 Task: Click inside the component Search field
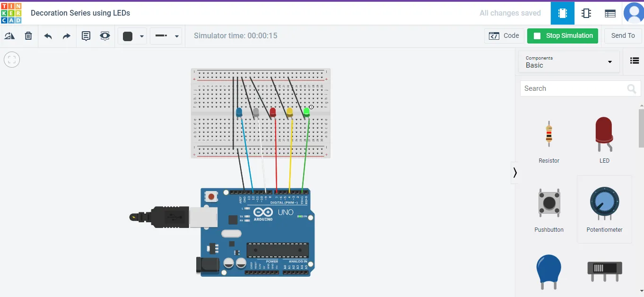[574, 88]
